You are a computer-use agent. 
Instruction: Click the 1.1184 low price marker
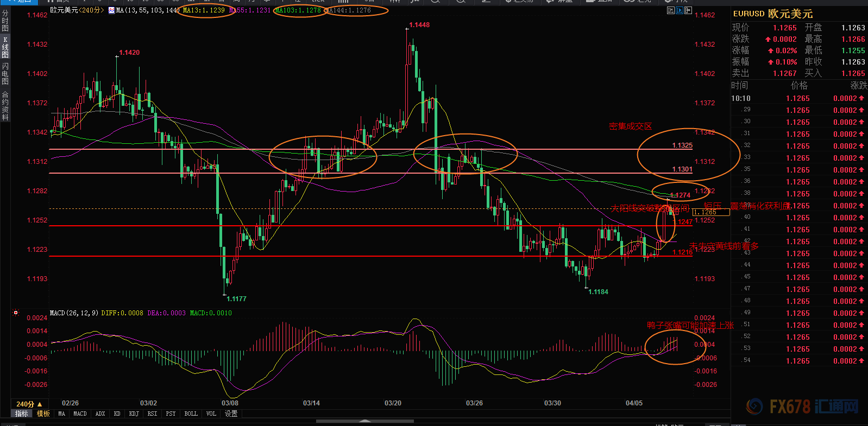click(x=598, y=292)
